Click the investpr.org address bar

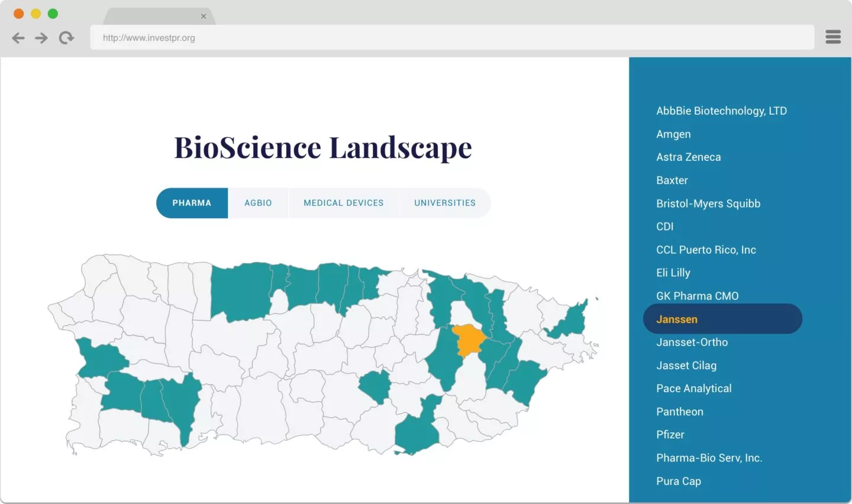(x=450, y=38)
